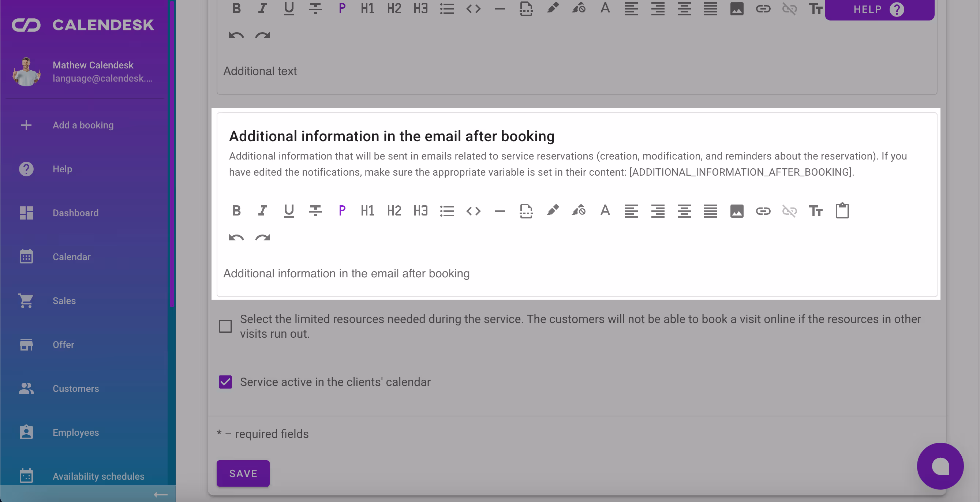Uncheck Service active in clients' calendar
This screenshot has width=980, height=502.
pos(225,382)
